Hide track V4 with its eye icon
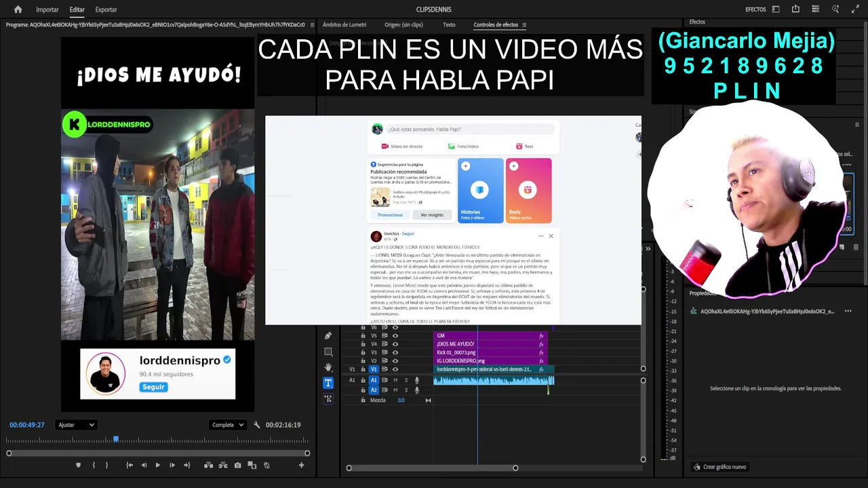Viewport: 868px width, 488px height. [395, 344]
